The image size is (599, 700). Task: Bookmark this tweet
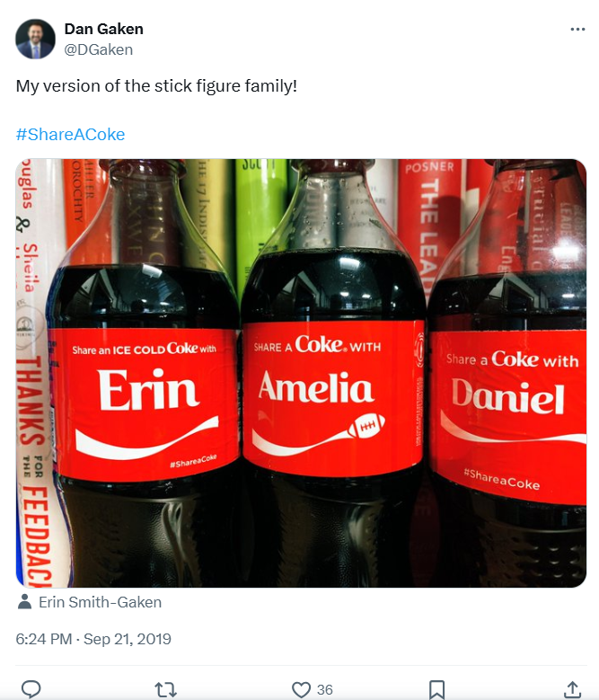coord(436,689)
